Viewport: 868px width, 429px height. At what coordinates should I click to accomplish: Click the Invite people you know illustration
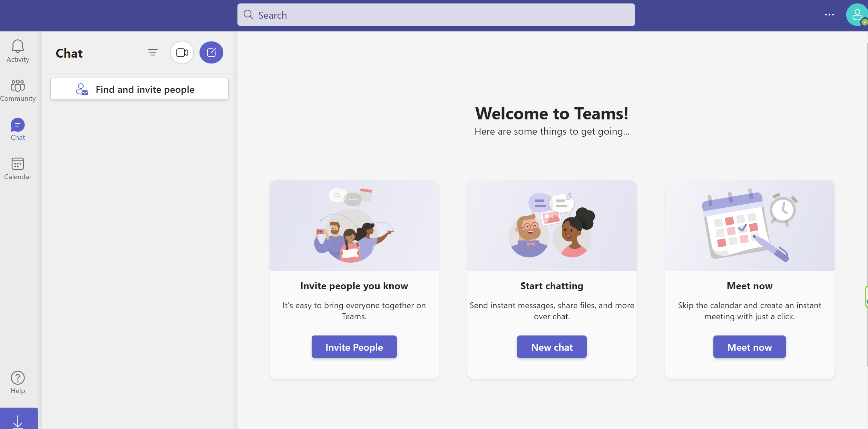[354, 226]
